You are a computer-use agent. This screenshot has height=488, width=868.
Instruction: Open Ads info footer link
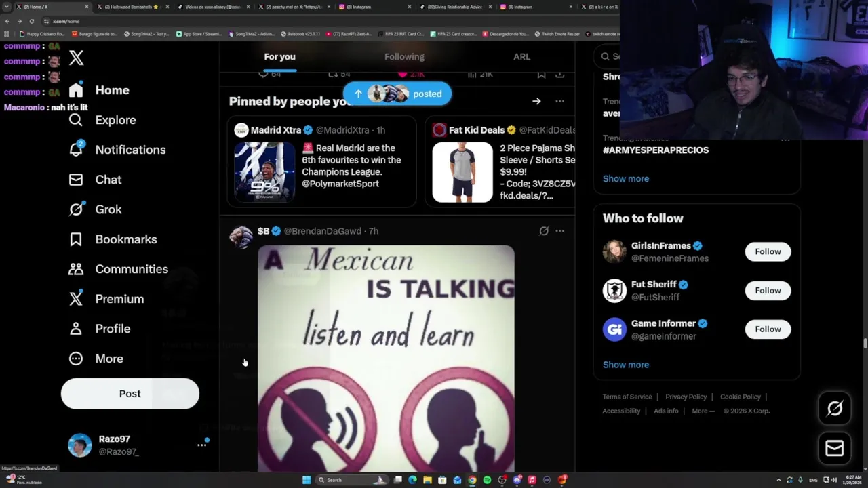click(666, 411)
